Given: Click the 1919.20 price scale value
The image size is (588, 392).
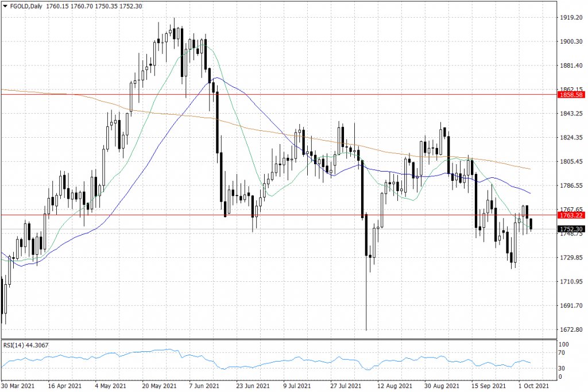Looking at the screenshot, I should tap(571, 17).
